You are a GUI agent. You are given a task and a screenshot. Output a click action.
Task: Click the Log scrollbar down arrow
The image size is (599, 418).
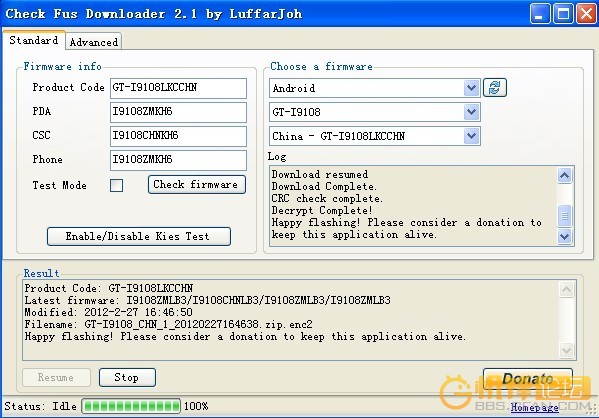[565, 236]
